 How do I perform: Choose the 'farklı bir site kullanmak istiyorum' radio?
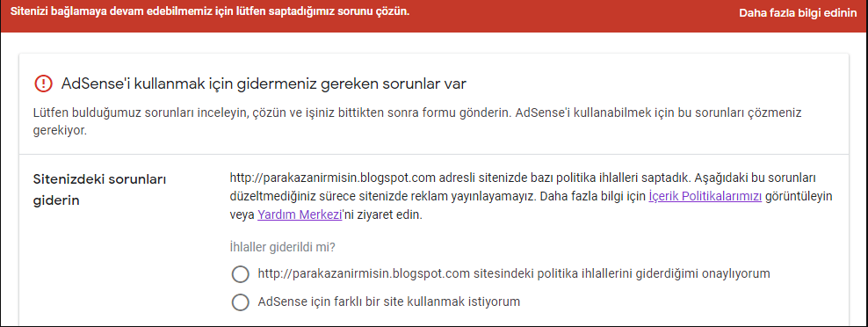(240, 302)
